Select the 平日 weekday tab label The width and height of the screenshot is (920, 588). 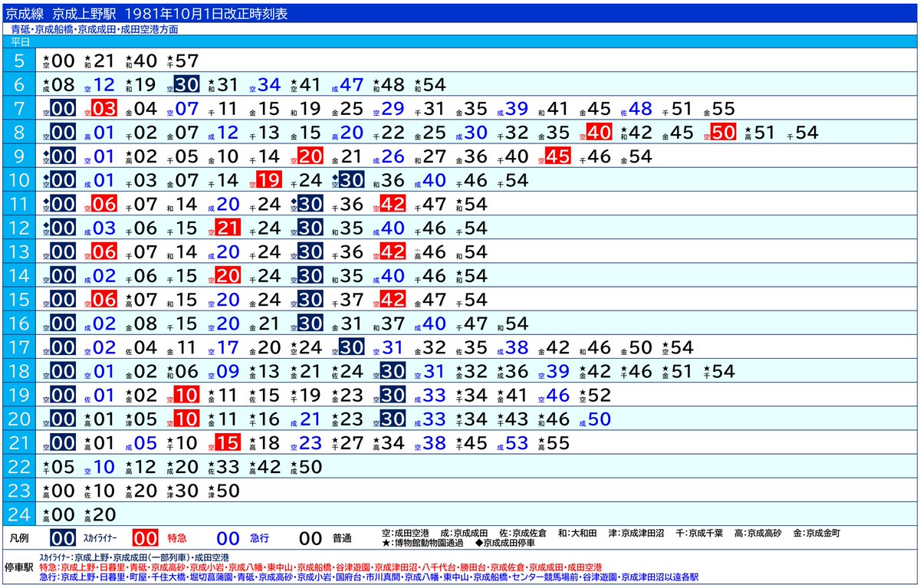21,41
